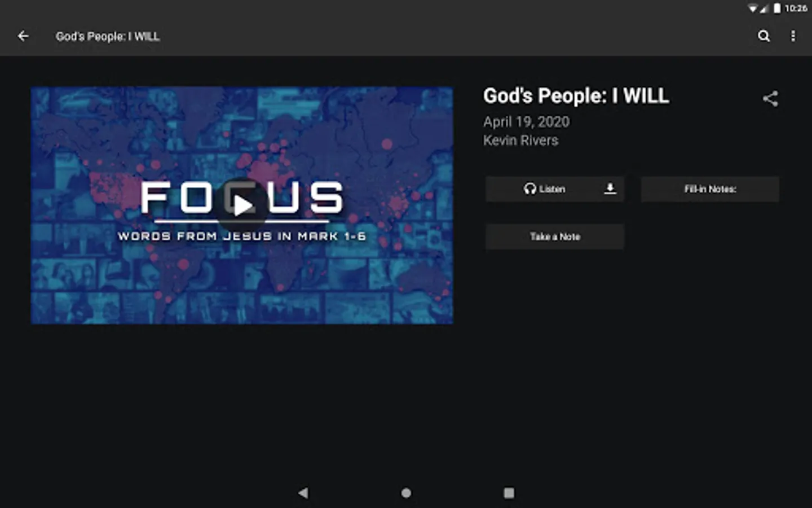Open Fill-in Notes
This screenshot has height=508, width=812.
(710, 189)
